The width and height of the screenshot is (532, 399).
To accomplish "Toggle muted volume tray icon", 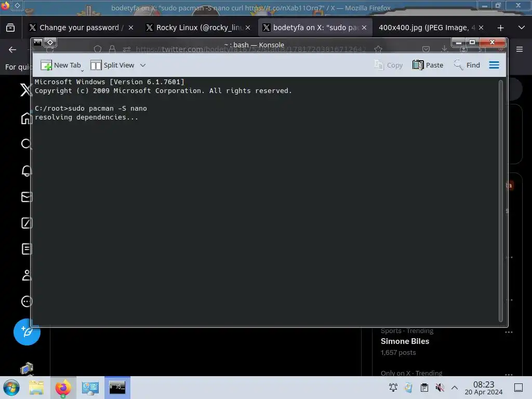I will (440, 388).
